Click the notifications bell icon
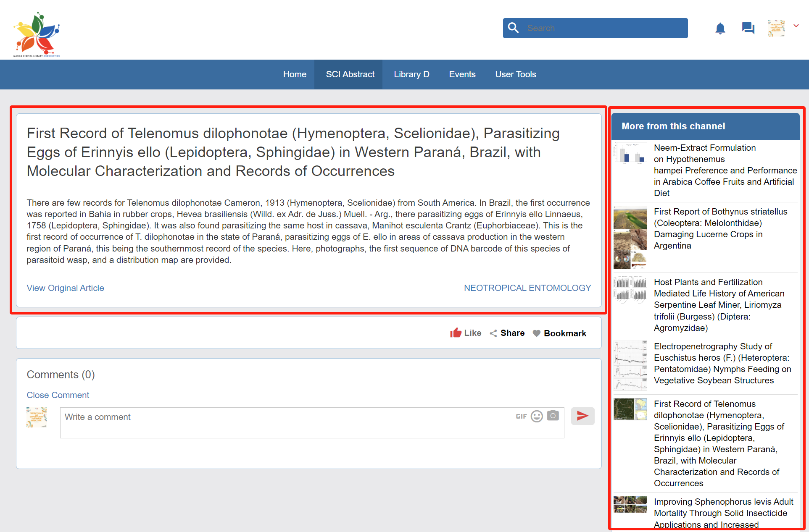The height and width of the screenshot is (532, 809). tap(720, 28)
